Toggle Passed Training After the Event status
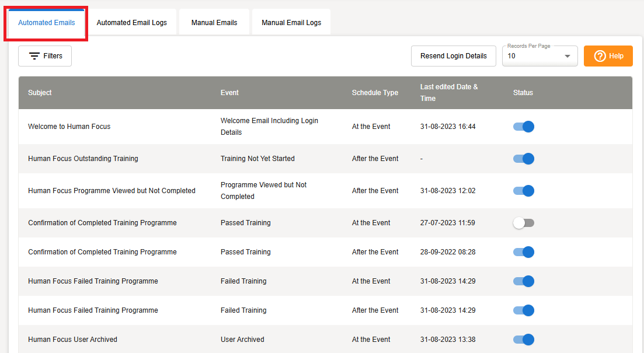 tap(524, 252)
